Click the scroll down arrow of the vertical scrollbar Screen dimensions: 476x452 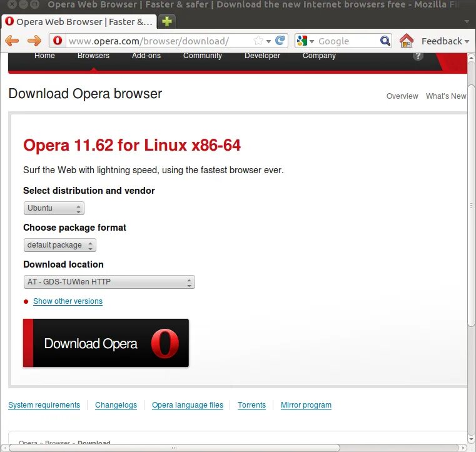(471, 439)
